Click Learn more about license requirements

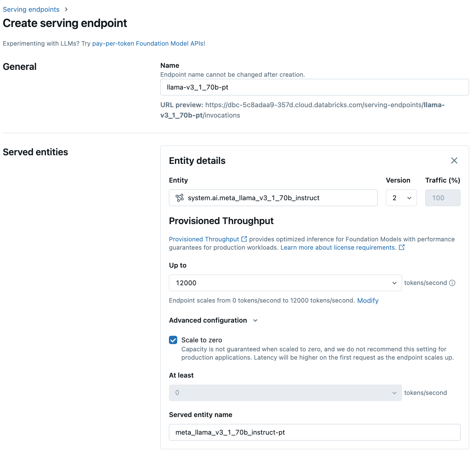tap(338, 248)
